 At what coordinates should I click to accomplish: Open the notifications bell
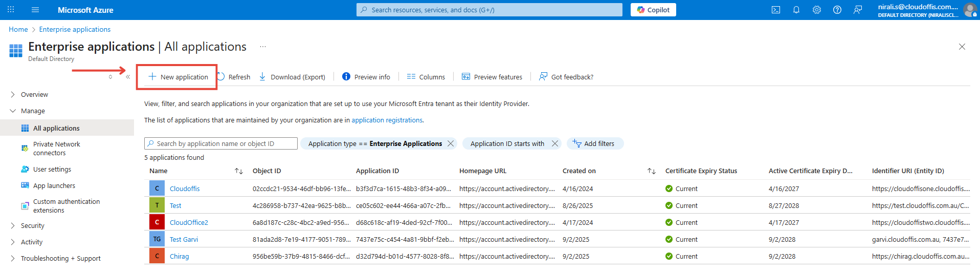coord(796,10)
